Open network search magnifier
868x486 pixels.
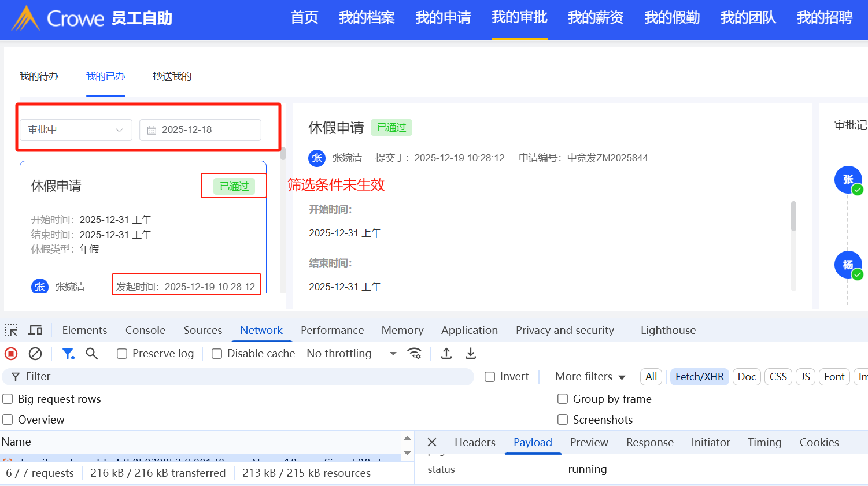pyautogui.click(x=91, y=354)
